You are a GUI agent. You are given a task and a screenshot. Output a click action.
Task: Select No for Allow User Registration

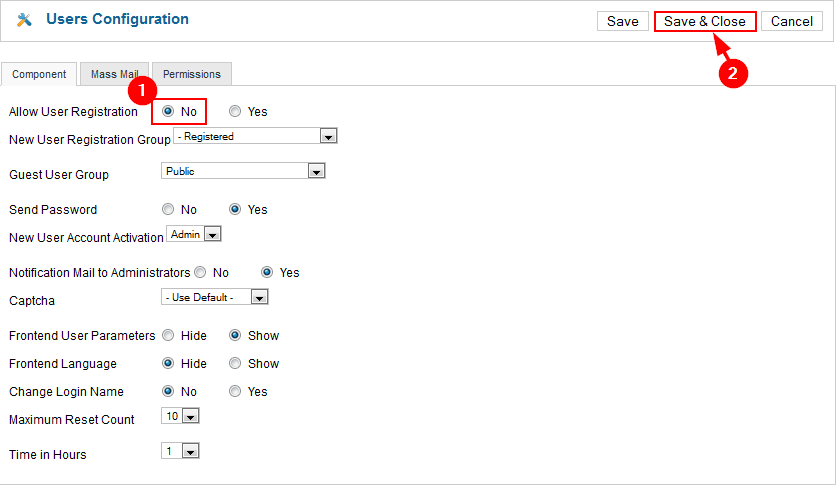click(168, 111)
